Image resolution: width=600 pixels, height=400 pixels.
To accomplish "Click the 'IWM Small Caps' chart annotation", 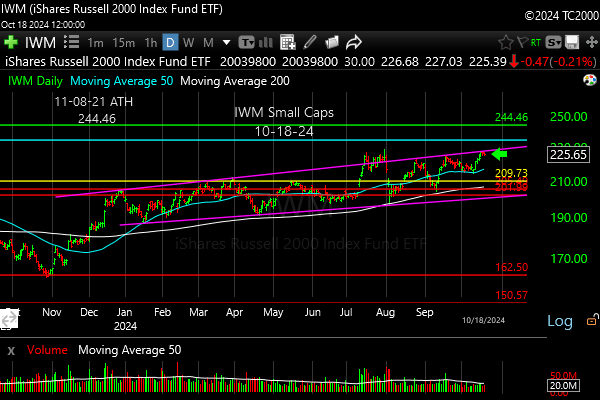I will tap(284, 113).
